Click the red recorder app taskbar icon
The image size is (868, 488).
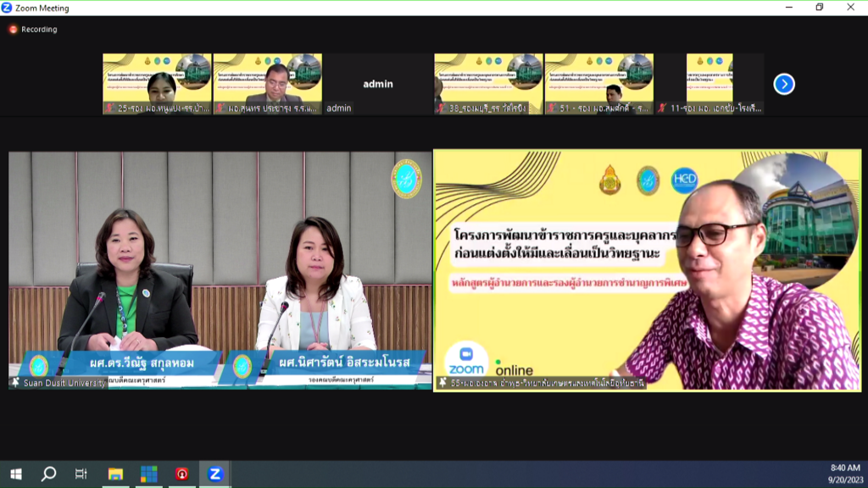pos(181,474)
